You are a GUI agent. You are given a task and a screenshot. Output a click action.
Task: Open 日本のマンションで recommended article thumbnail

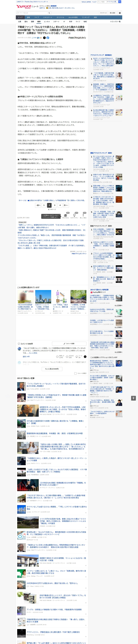(43, 297)
